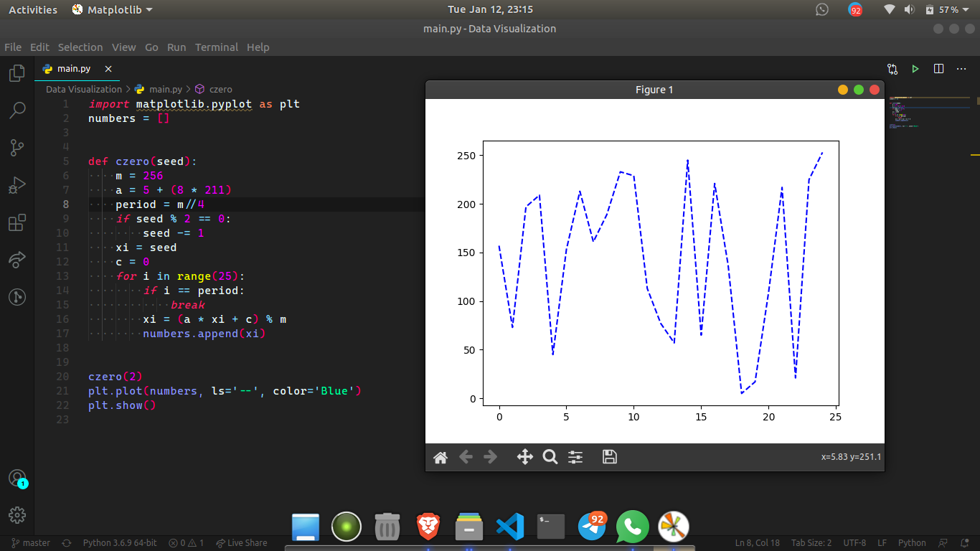Open the Selection menu
The height and width of the screenshot is (551, 980).
pos(80,47)
